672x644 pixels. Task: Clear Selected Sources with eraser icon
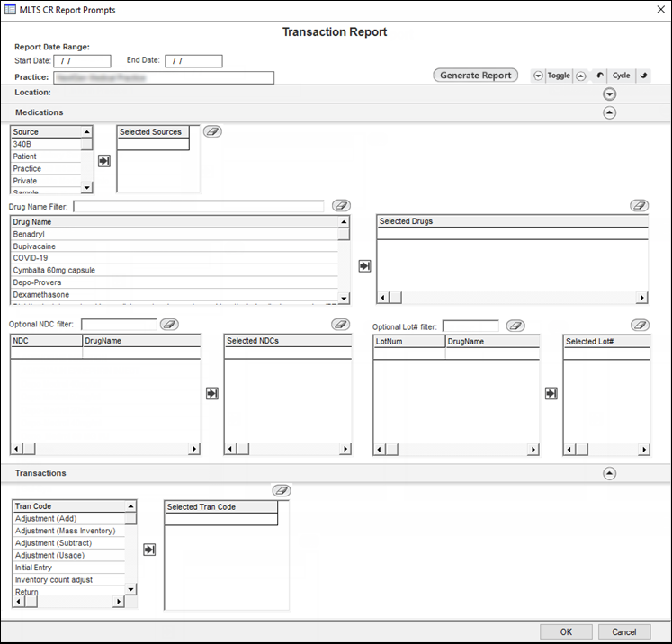tap(212, 131)
